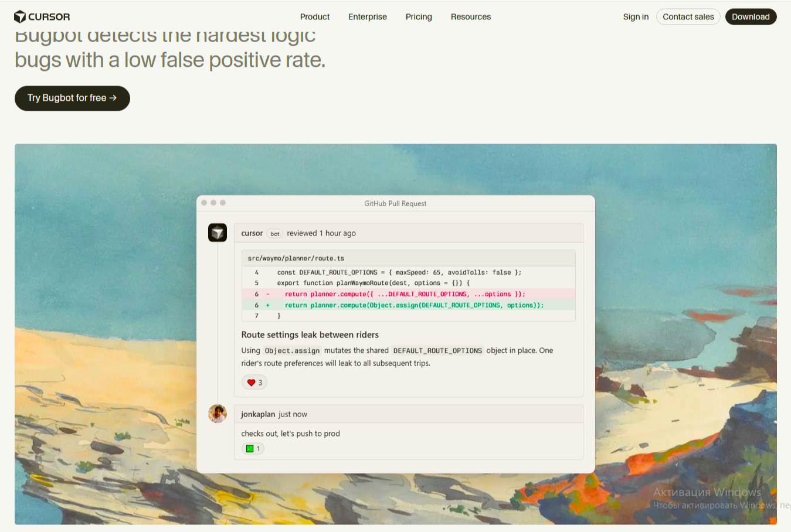Click the cursor username in review header
791x532 pixels.
click(x=252, y=233)
